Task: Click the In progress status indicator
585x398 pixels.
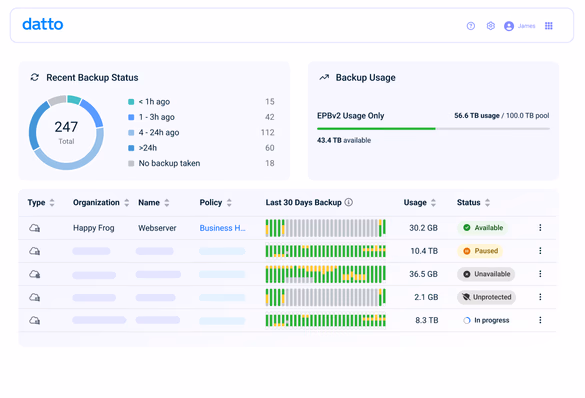Action: 486,320
